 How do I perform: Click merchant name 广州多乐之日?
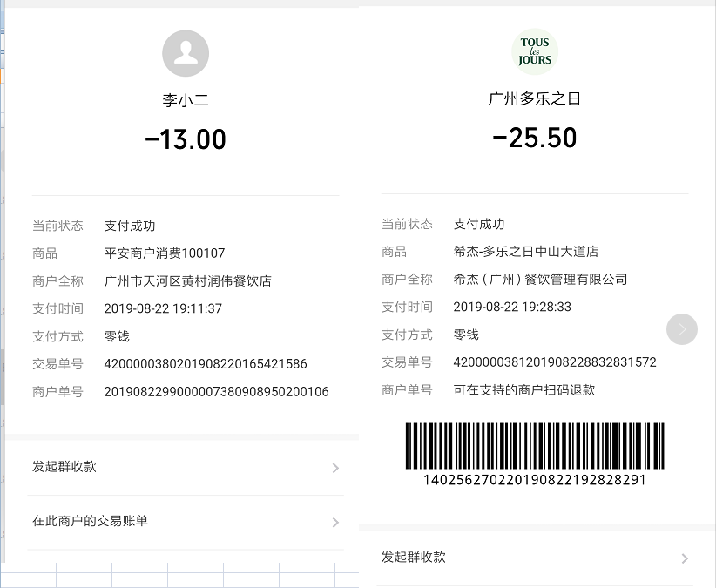pos(535,98)
